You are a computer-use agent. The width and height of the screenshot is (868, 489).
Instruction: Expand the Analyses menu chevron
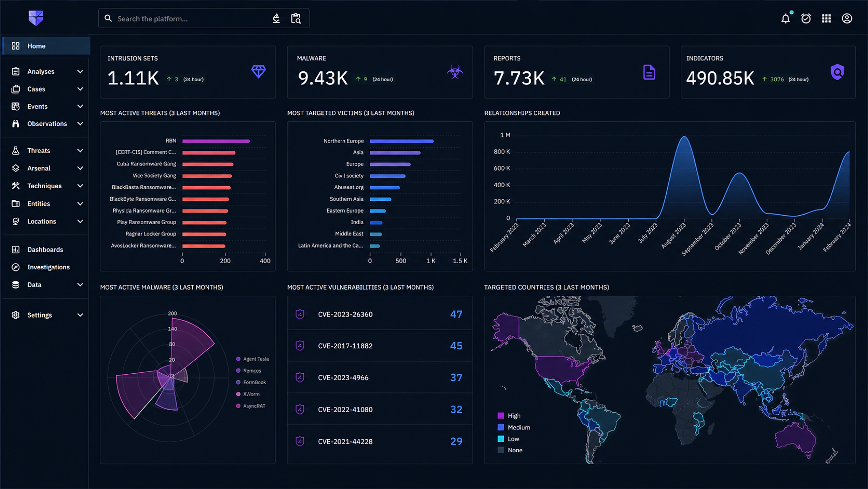click(x=80, y=71)
